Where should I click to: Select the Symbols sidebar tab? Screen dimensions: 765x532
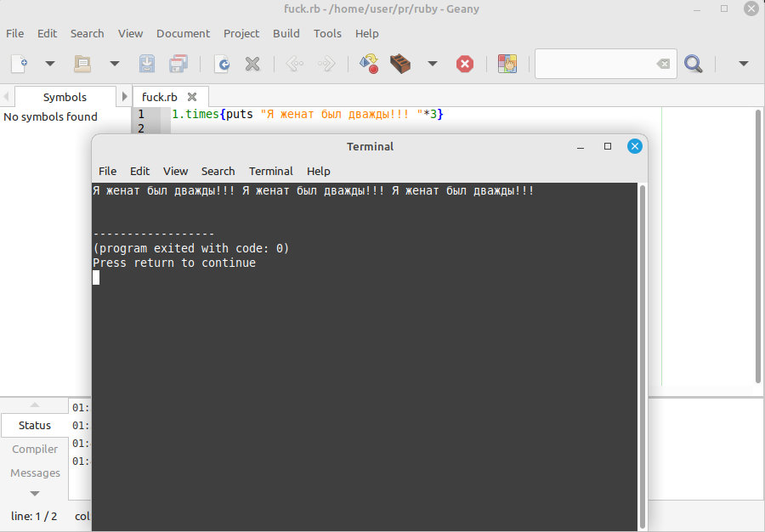pos(65,97)
